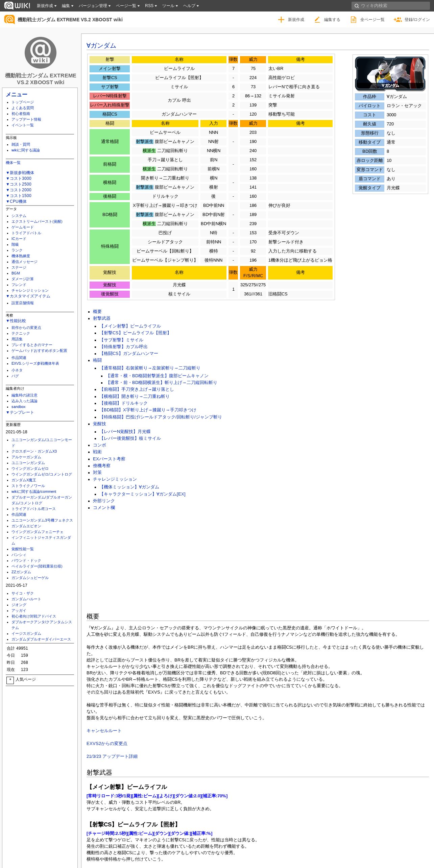The height and width of the screenshot is (868, 434).
Task: Open 21/3/23 アップデート詳細 link
Action: pos(112,756)
